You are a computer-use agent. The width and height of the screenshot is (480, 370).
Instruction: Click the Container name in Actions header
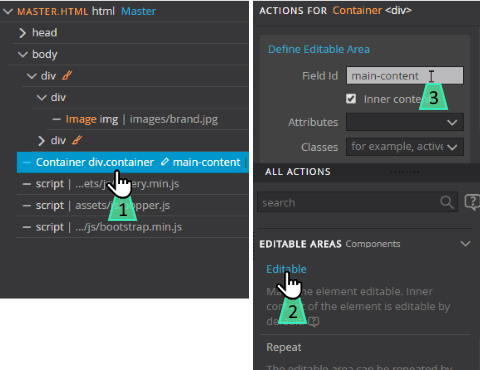(x=357, y=11)
